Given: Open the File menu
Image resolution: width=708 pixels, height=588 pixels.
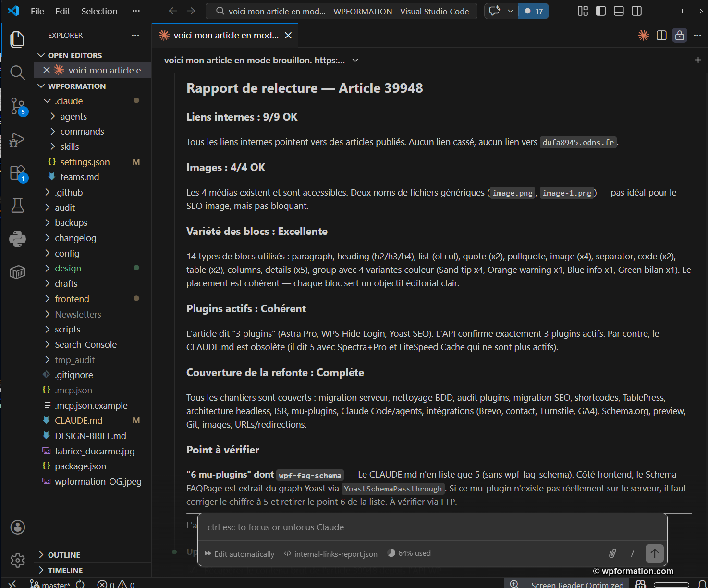Looking at the screenshot, I should tap(37, 11).
